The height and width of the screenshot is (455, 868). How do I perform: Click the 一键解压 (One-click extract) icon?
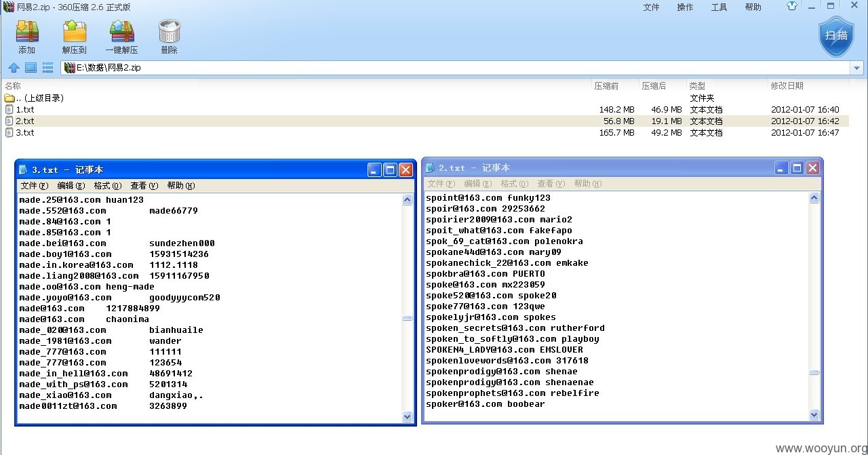(121, 31)
